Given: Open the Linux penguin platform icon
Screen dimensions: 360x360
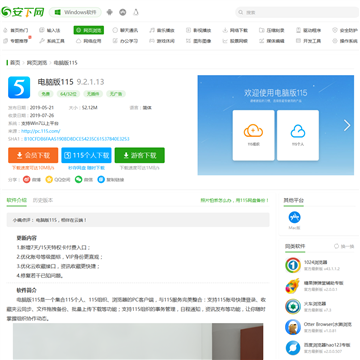Looking at the screenshot, I should 136,12.
